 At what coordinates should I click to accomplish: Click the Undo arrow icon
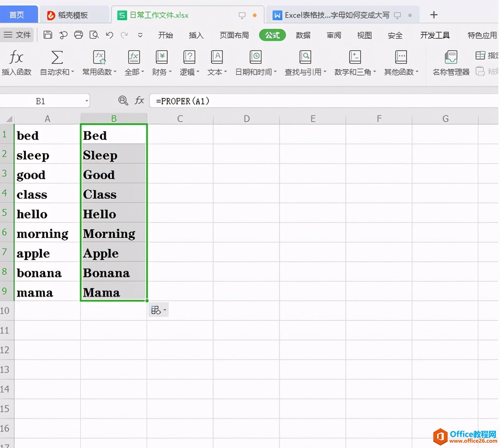pyautogui.click(x=109, y=35)
